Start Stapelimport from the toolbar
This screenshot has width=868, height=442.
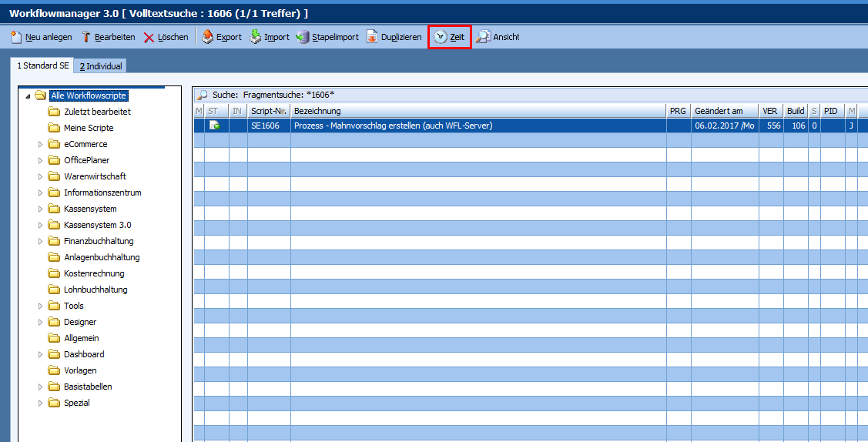[x=303, y=37]
